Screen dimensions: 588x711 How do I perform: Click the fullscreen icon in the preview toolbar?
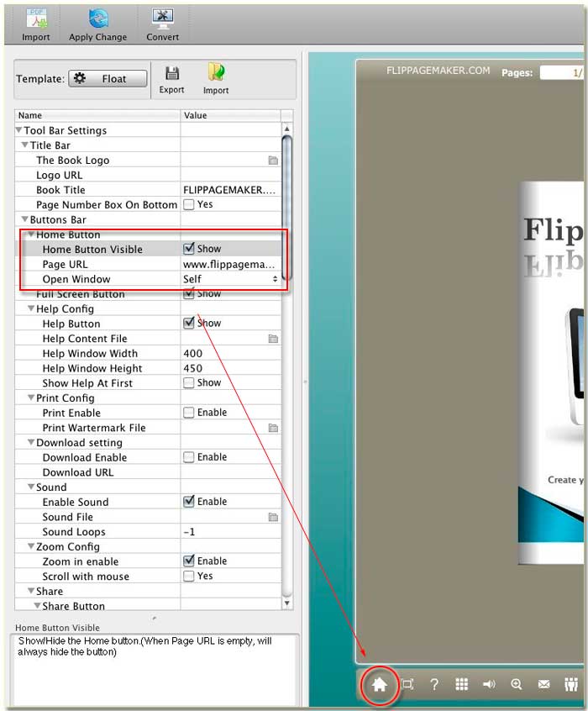[407, 684]
